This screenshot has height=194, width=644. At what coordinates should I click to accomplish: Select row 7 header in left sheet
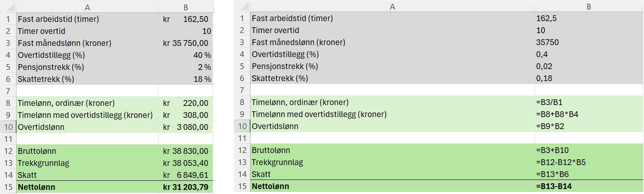(x=8, y=91)
